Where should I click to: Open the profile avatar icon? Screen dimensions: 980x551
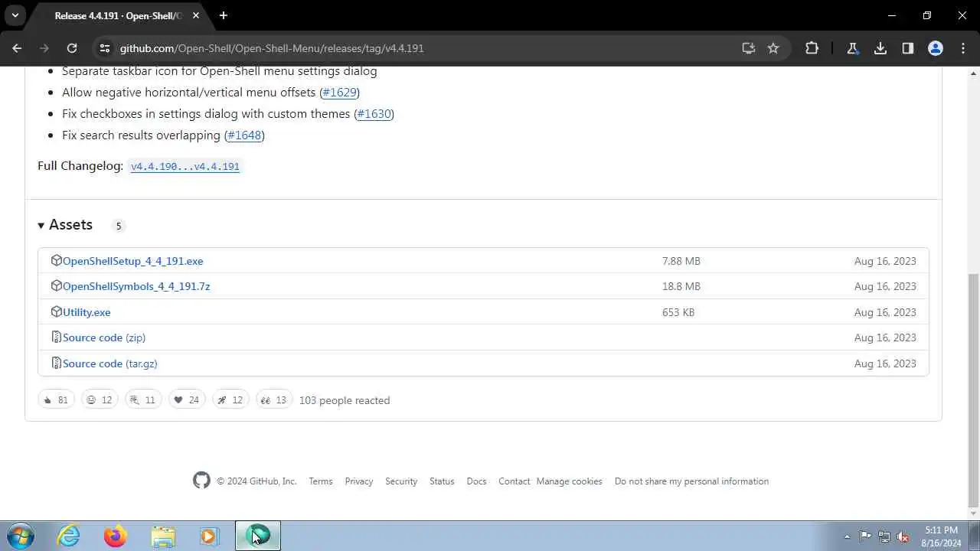click(936, 48)
